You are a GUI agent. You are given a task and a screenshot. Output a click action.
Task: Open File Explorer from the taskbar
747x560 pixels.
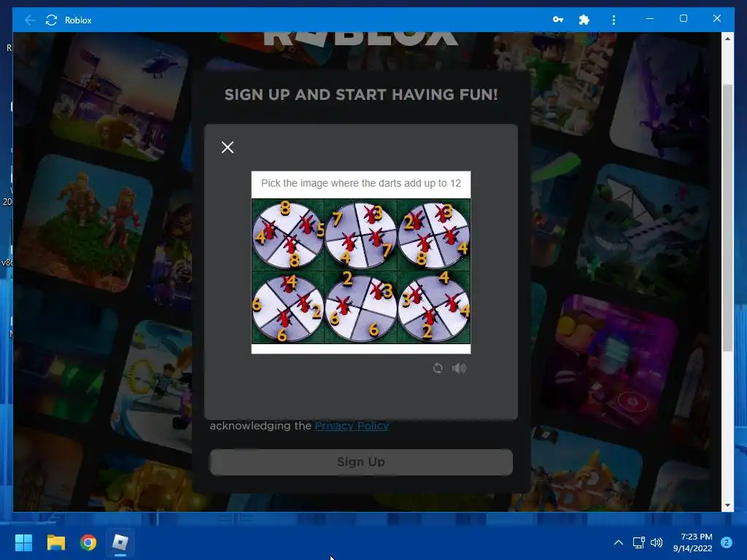(x=55, y=542)
